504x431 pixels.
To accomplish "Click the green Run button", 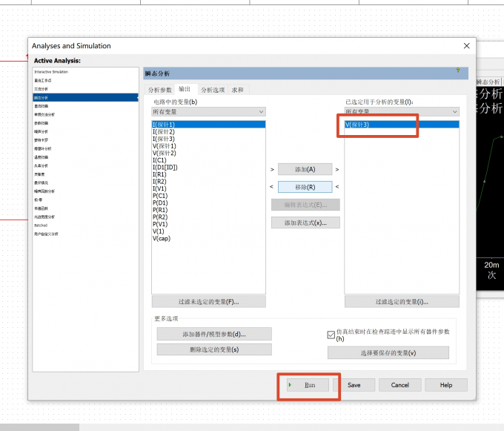I will coord(308,385).
